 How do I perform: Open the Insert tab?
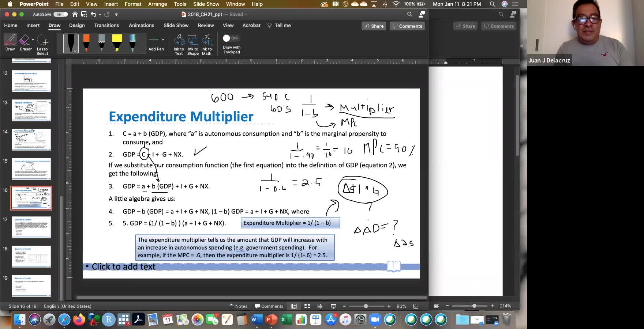tap(33, 25)
